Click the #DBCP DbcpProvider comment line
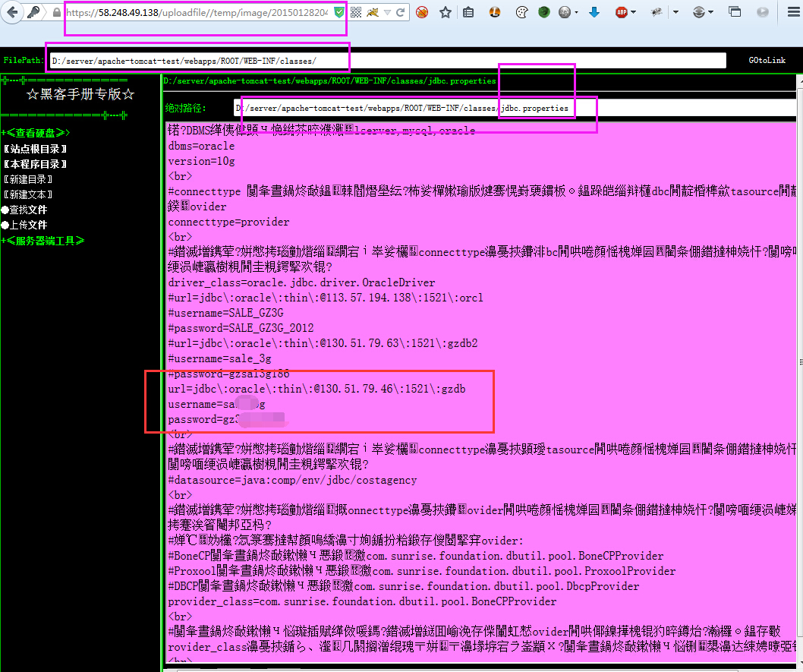Image resolution: width=803 pixels, height=672 pixels. [404, 586]
